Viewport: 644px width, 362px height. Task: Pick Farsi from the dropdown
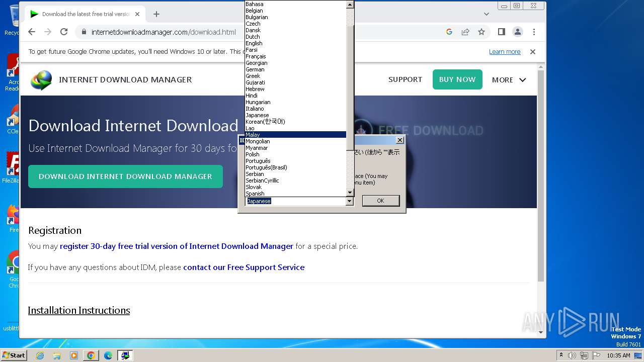(x=296, y=50)
